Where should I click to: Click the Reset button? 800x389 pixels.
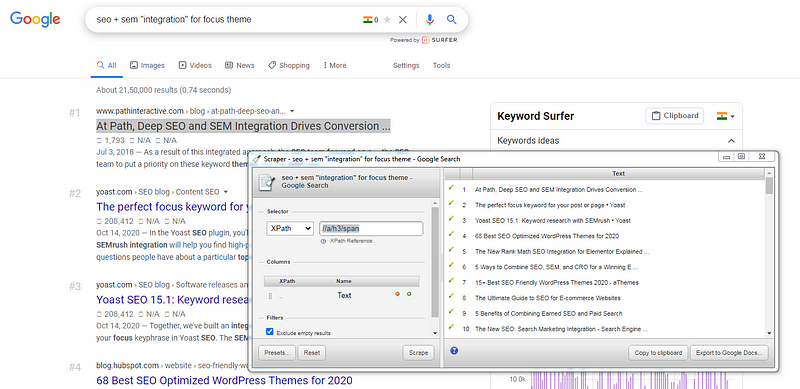pyautogui.click(x=312, y=353)
